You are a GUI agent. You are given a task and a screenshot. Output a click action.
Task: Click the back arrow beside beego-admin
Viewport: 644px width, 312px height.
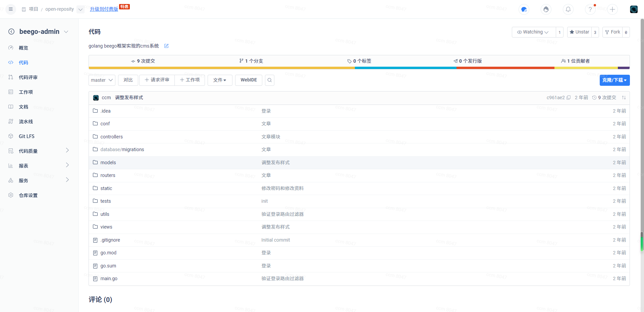tap(11, 32)
